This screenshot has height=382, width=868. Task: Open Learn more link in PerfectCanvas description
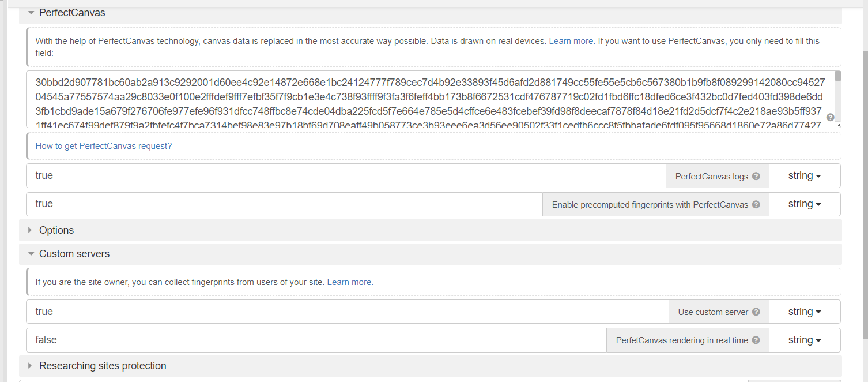(x=571, y=41)
